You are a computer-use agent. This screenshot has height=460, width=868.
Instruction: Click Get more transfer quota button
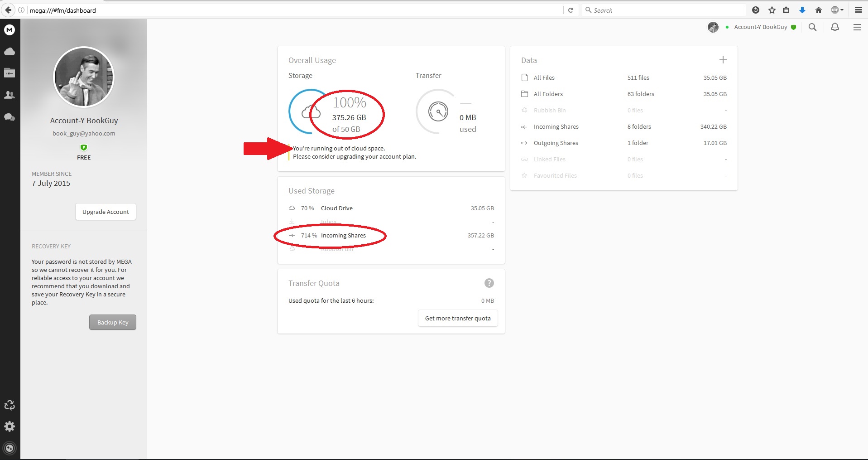click(x=458, y=318)
